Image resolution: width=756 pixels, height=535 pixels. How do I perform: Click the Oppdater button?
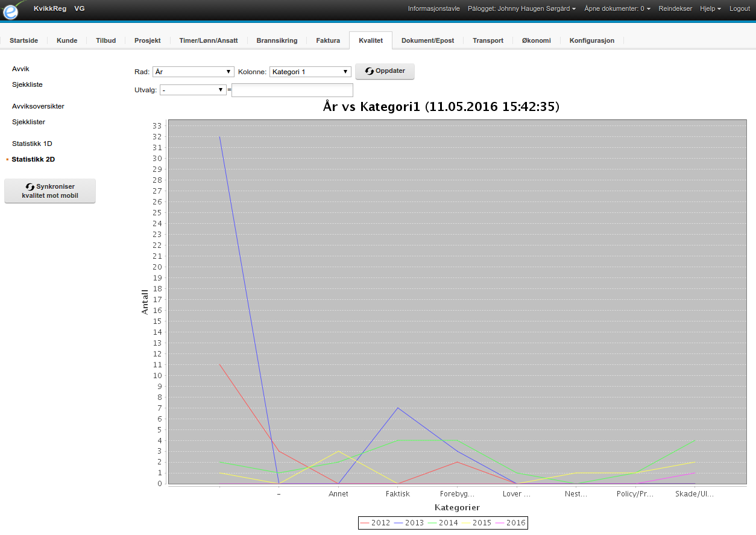[385, 71]
